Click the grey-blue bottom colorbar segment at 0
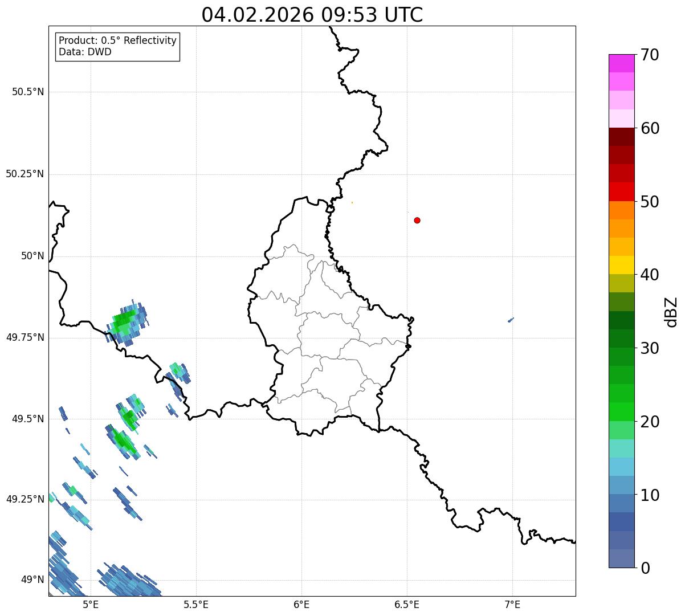The height and width of the screenshot is (616, 685). (x=621, y=558)
